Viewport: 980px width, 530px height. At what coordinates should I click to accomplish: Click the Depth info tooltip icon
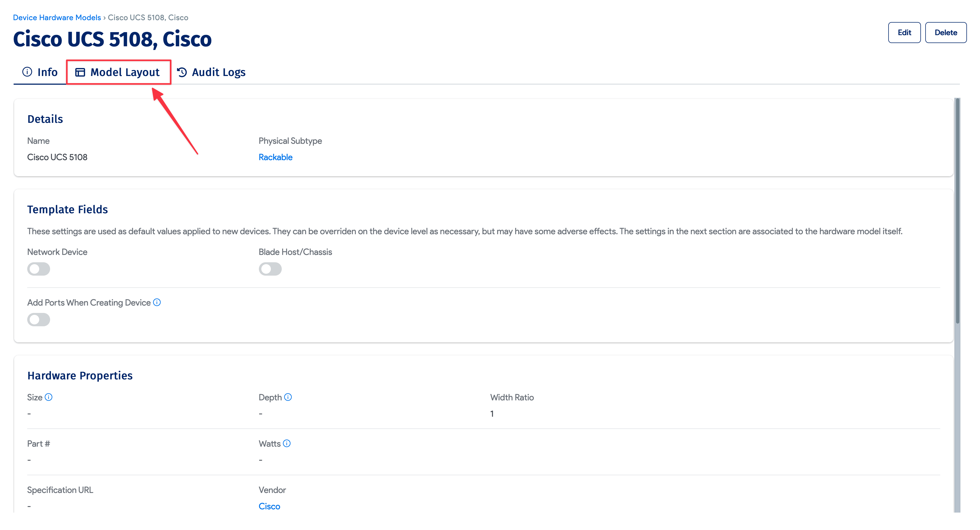[288, 397]
